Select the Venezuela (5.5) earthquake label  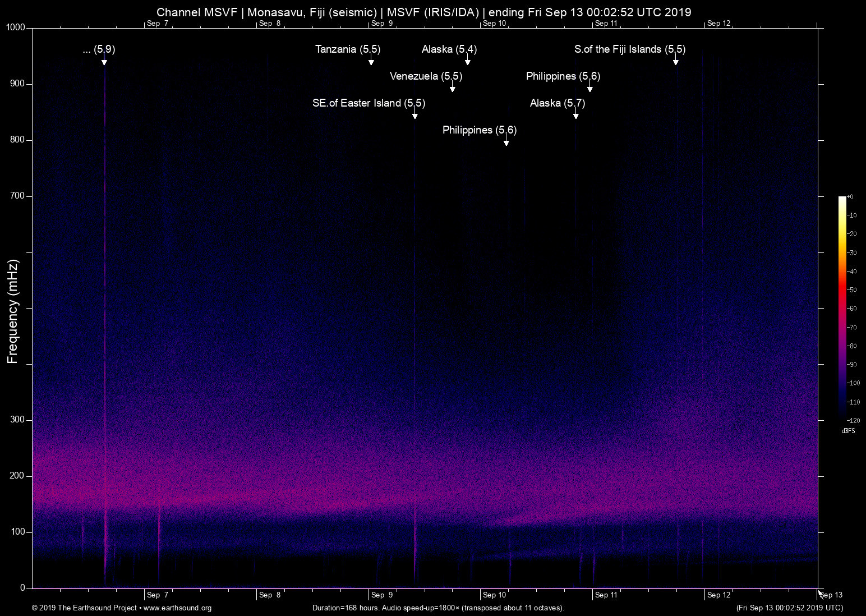coord(426,76)
